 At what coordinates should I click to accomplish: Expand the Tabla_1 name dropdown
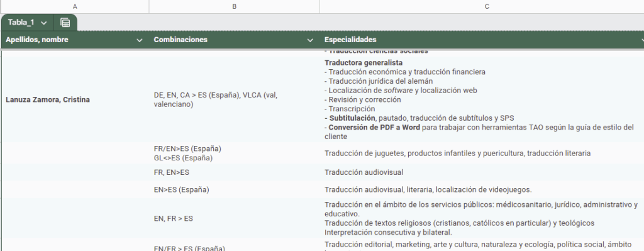[44, 23]
